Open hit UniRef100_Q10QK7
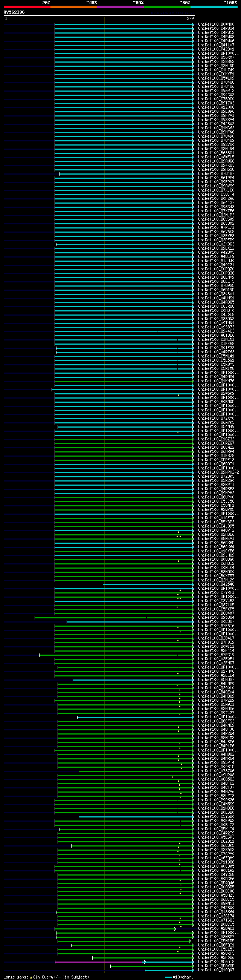This screenshot has height=980, width=241. pos(216,970)
